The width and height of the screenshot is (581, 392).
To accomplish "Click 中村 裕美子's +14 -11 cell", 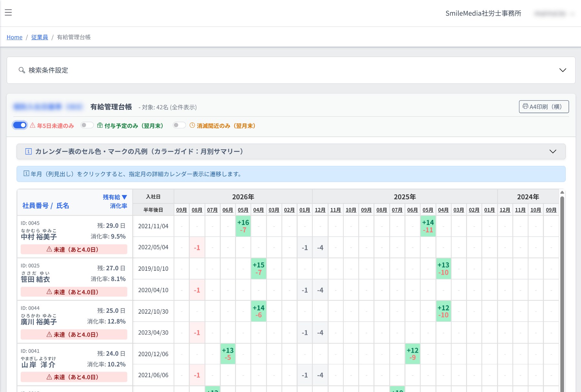I will (428, 226).
